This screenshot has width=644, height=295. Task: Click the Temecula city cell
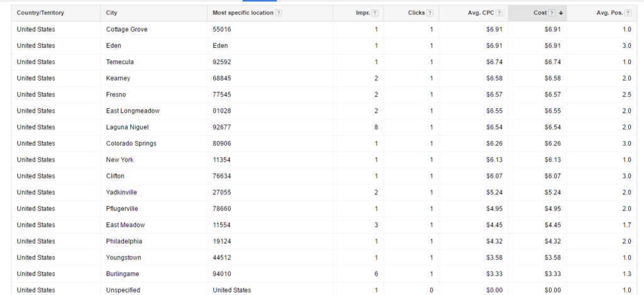click(120, 62)
